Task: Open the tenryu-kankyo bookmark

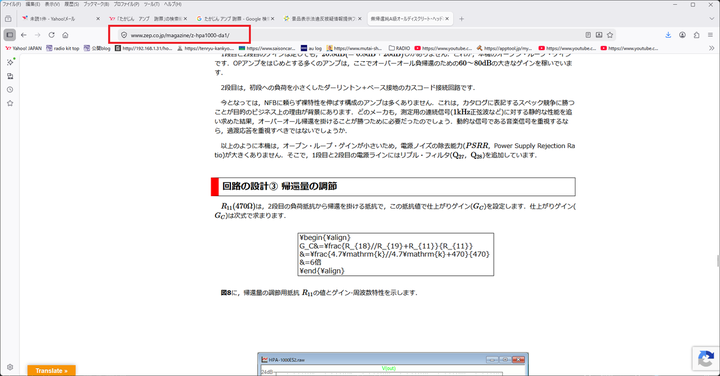Action: 206,48
